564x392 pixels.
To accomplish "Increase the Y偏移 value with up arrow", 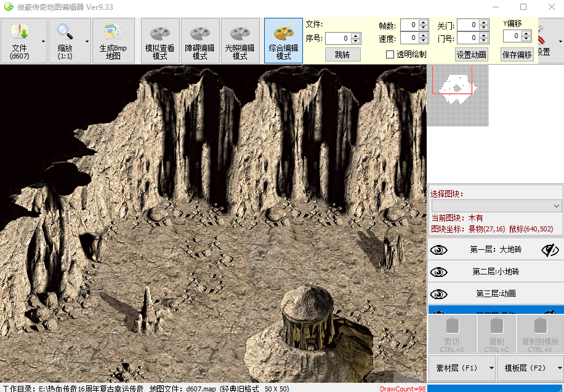I will pyautogui.click(x=526, y=33).
